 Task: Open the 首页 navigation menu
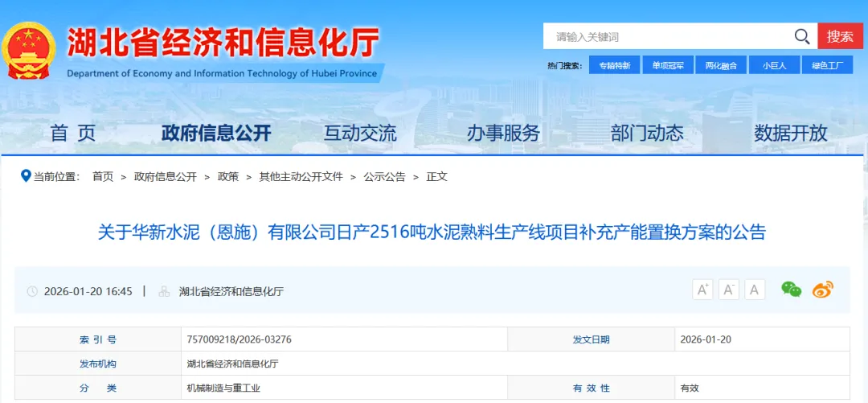(x=73, y=133)
